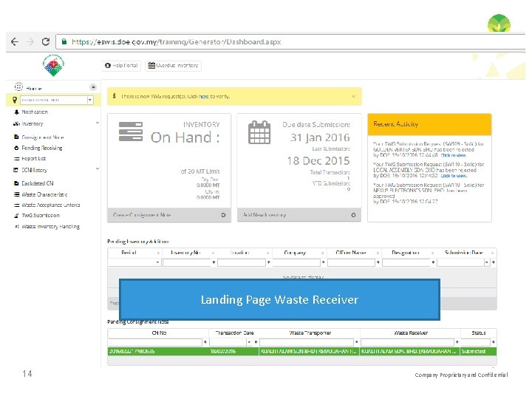Viewport: 532px width, 399px height.
Task: Click the Pending Receiving circle icon
Action: tap(16, 148)
